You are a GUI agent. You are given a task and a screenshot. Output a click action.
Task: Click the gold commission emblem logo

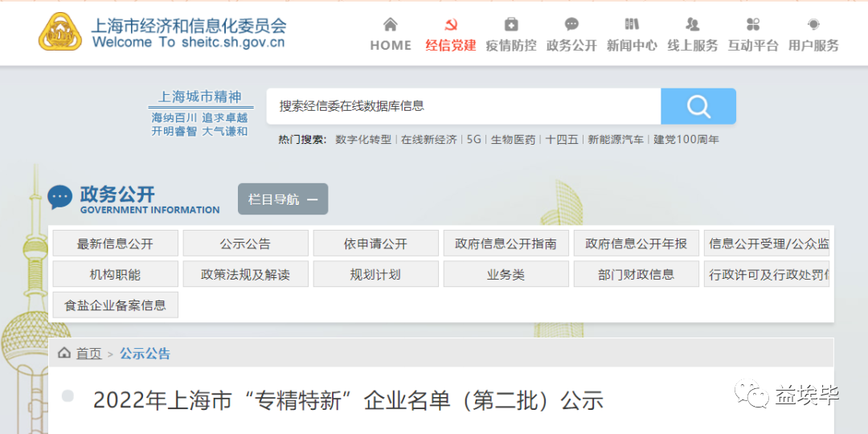(x=59, y=32)
